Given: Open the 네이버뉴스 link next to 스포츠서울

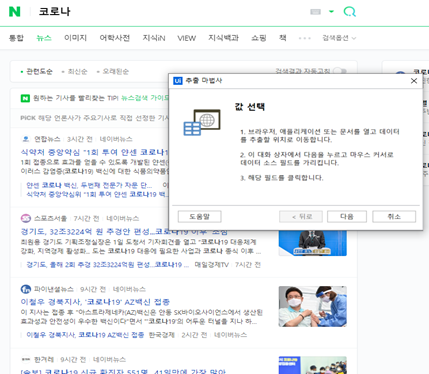Looking at the screenshot, I should point(122,218).
